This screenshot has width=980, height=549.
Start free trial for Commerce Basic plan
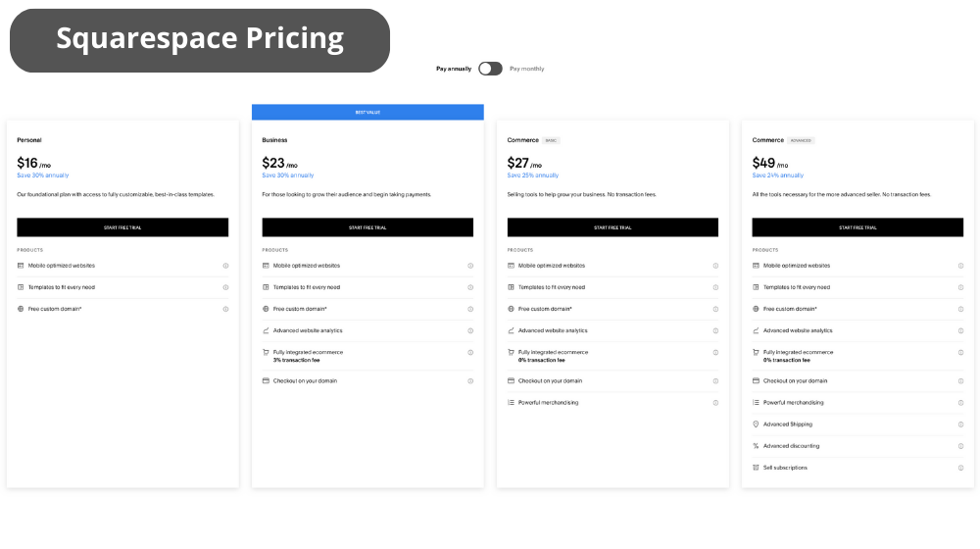(612, 227)
